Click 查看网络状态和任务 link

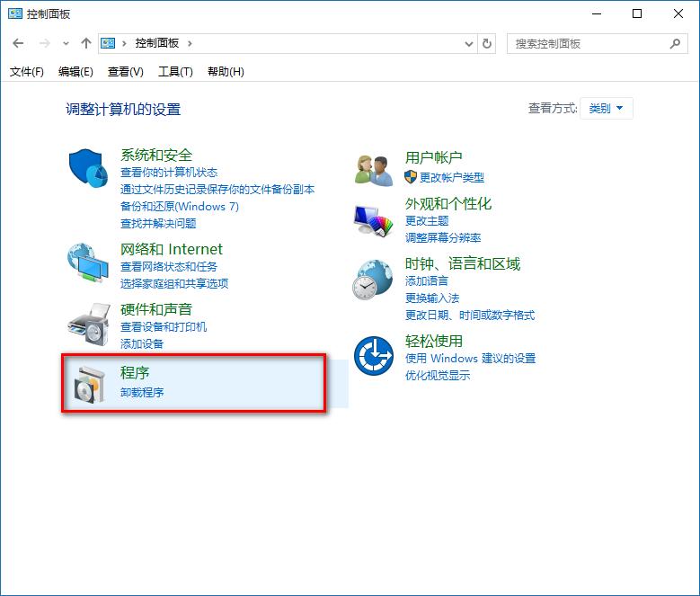(x=169, y=266)
